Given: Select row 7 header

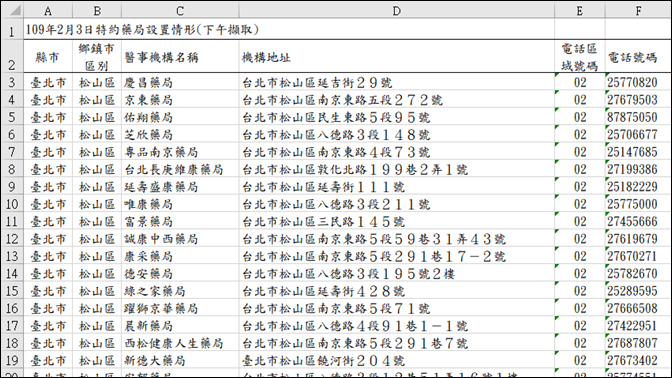Looking at the screenshot, I should 12,152.
